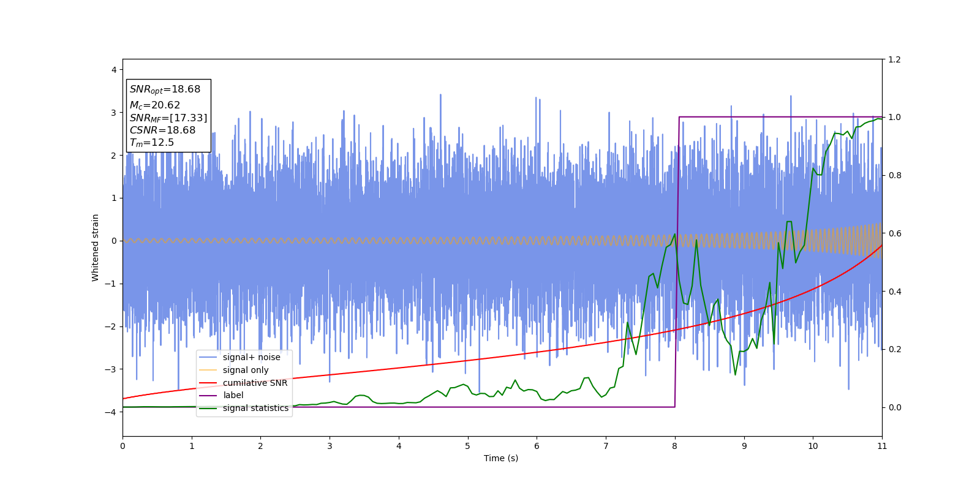Click the Mc=20.62 annotation text
This screenshot has height=490, width=980.
(154, 105)
